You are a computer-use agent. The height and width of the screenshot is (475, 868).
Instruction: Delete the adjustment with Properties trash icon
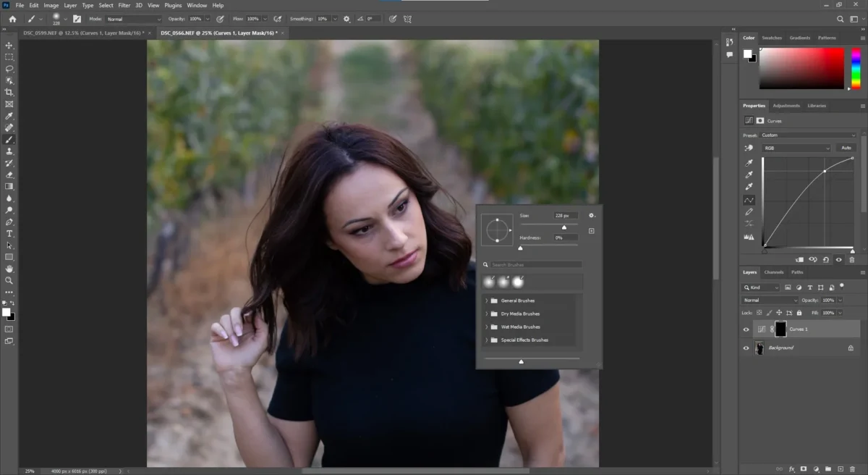click(852, 259)
